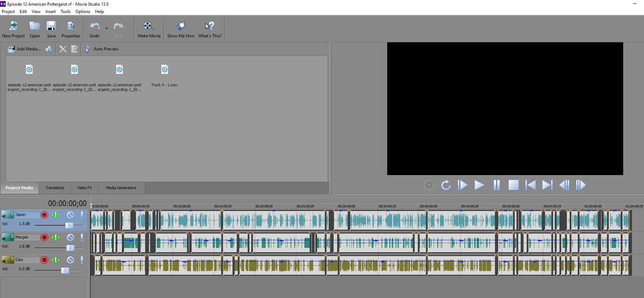
Task: Open the Media Generators tab
Action: (121, 188)
